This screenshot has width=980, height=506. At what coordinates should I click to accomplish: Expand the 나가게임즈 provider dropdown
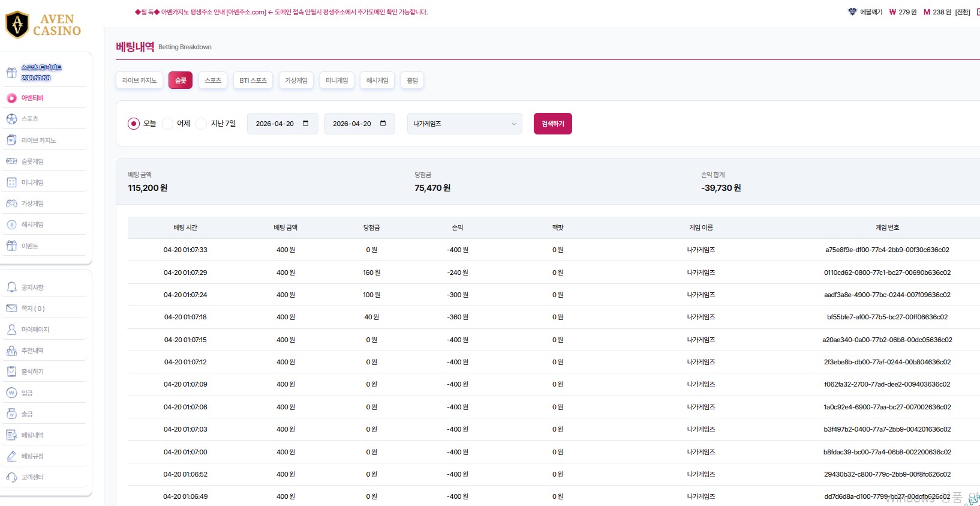(464, 124)
